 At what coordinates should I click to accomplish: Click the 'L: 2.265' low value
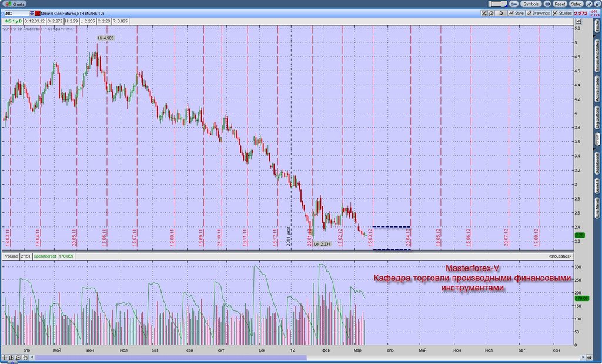(x=88, y=21)
